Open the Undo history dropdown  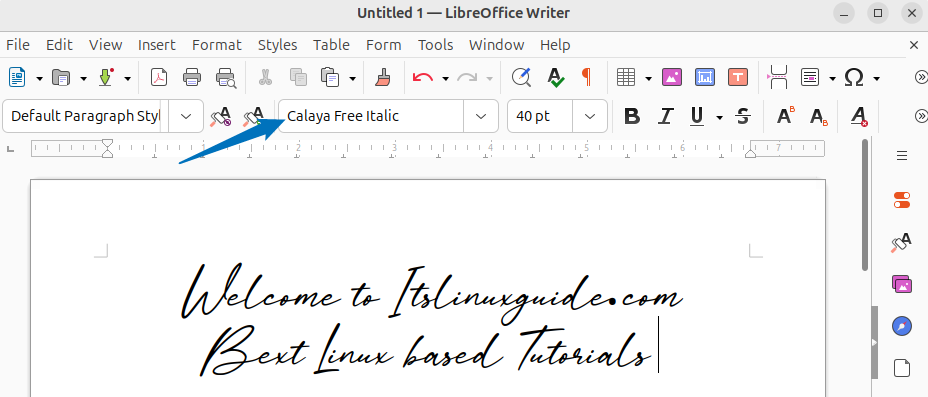(445, 78)
